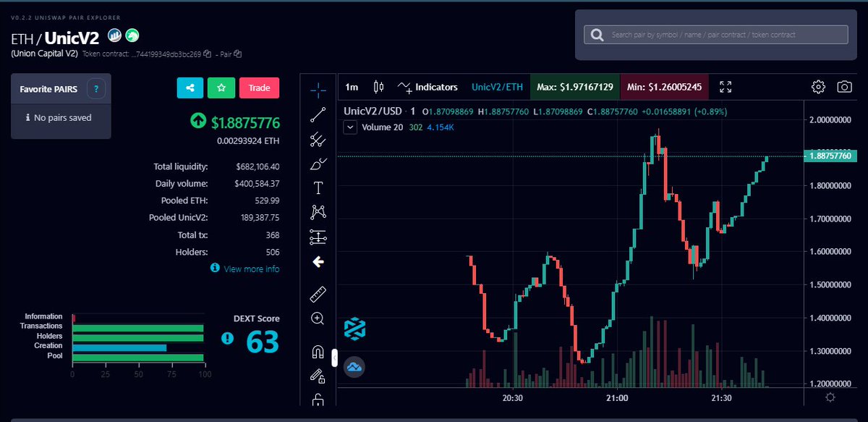
Task: Click the 21:00 time axis label
Action: tap(616, 398)
